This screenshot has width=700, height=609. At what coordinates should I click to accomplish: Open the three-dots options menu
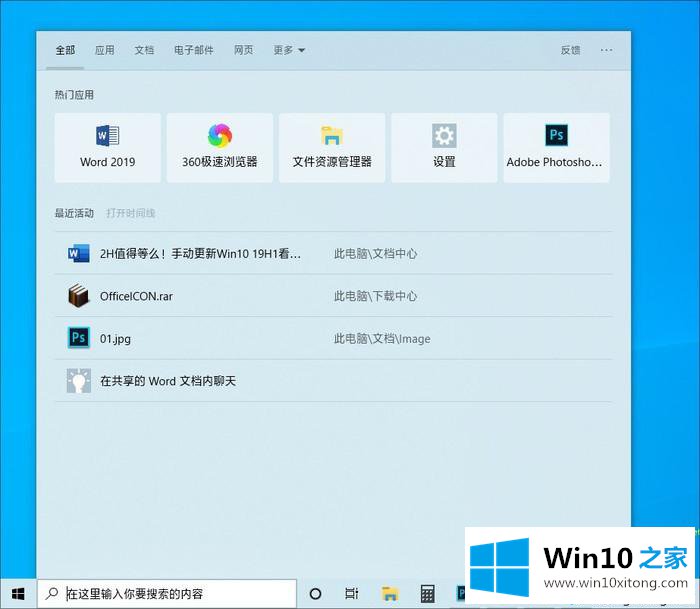pyautogui.click(x=606, y=50)
